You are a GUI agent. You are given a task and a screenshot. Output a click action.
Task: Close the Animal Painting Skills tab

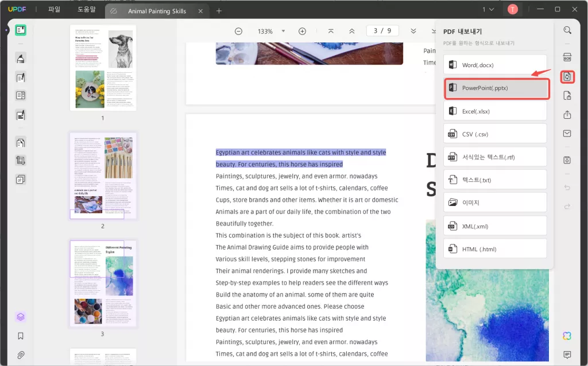coord(200,11)
